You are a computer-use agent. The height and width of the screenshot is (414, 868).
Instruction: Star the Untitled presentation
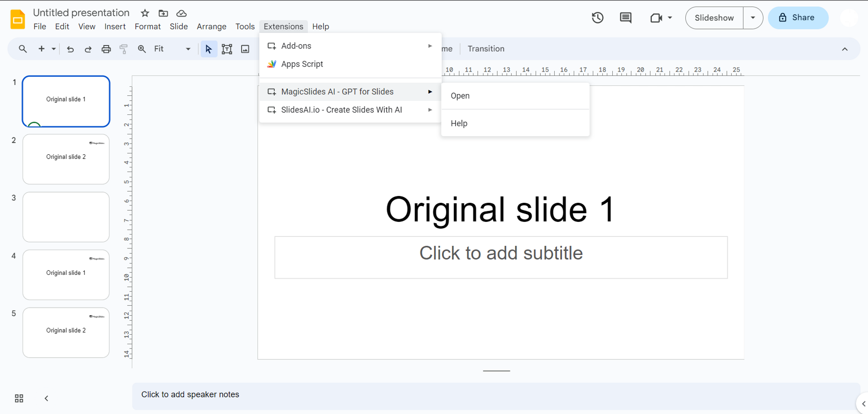(x=145, y=13)
